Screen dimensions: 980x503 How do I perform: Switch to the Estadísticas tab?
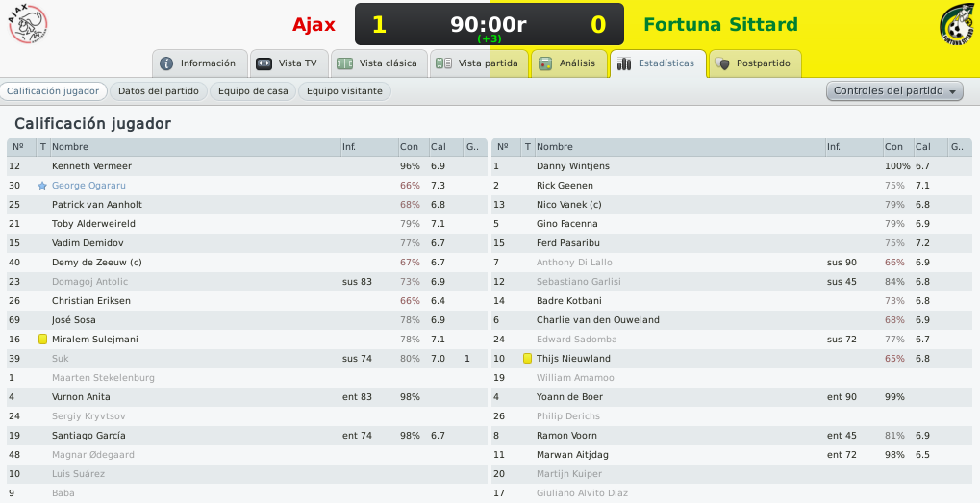pyautogui.click(x=658, y=63)
